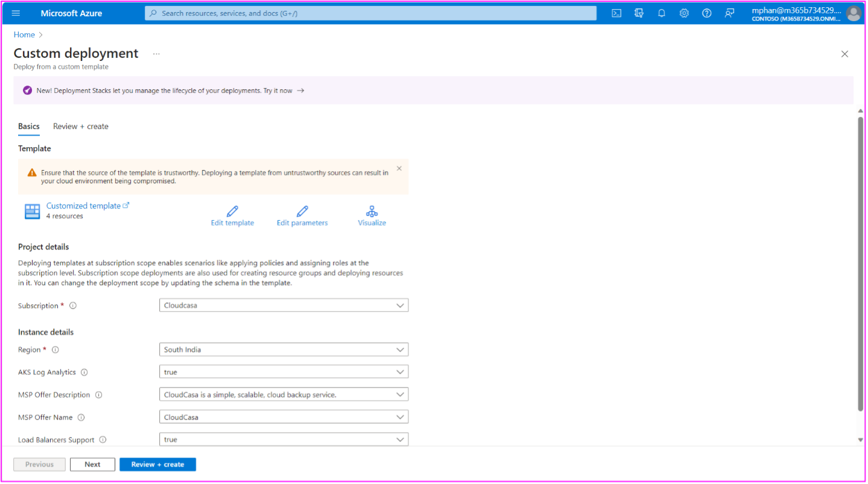The width and height of the screenshot is (868, 484).
Task: Click the info icon beside Subscription
Action: pyautogui.click(x=72, y=306)
